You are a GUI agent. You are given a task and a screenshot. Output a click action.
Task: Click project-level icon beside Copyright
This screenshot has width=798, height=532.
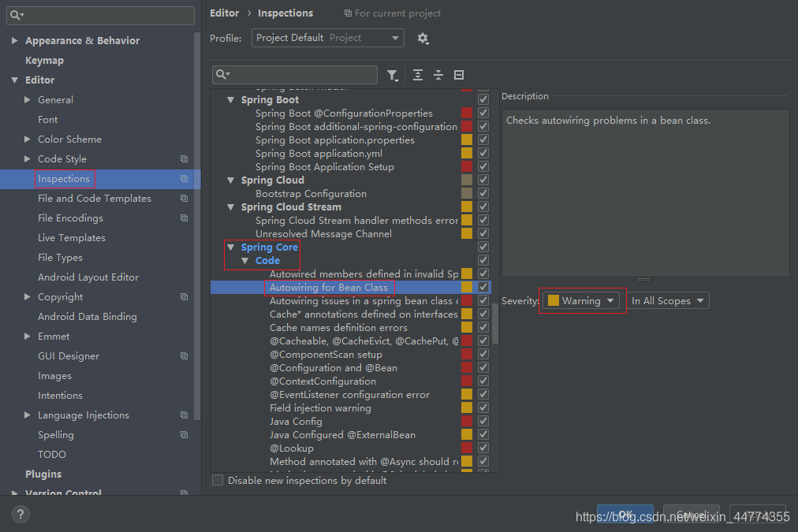(185, 297)
